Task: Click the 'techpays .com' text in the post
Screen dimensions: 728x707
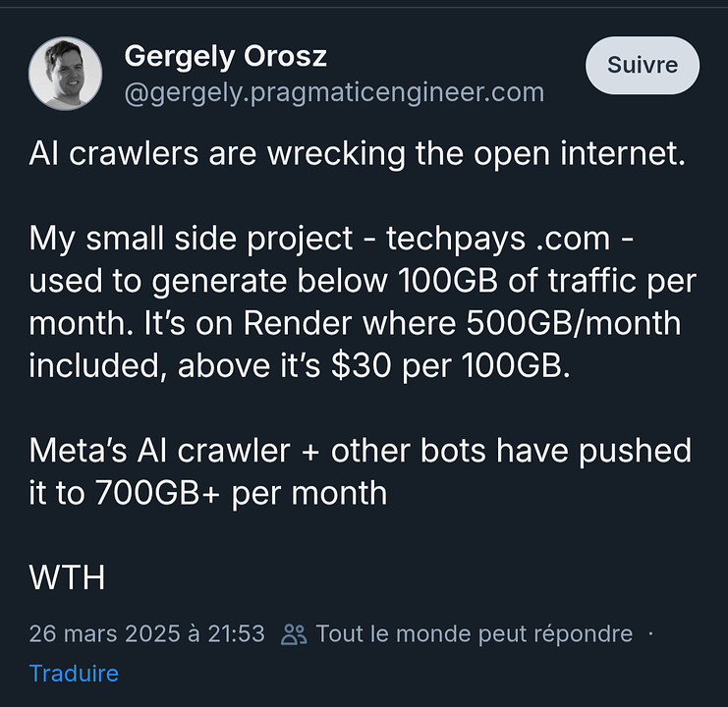Action: point(498,239)
